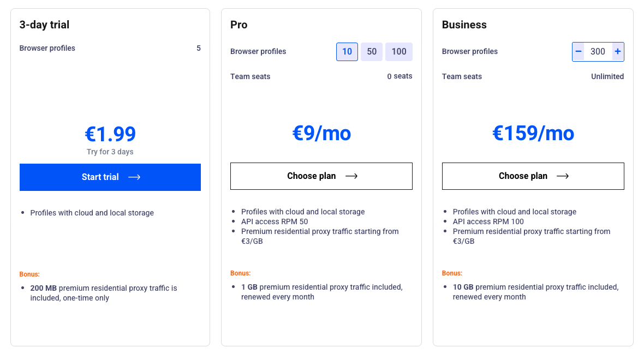The height and width of the screenshot is (354, 644).
Task: Click the Start trial button
Action: click(x=110, y=177)
